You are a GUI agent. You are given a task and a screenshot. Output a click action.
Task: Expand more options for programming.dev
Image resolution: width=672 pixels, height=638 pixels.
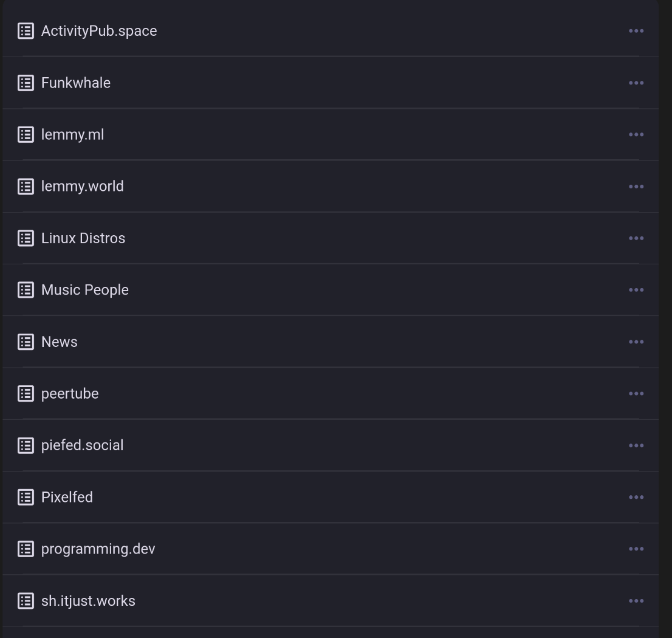pyautogui.click(x=636, y=549)
